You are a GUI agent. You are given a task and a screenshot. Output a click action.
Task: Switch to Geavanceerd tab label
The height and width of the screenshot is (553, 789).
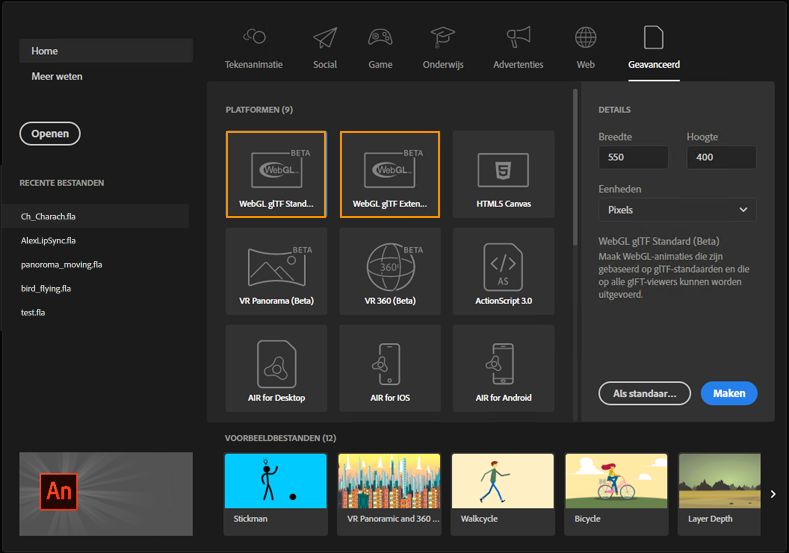pos(654,64)
